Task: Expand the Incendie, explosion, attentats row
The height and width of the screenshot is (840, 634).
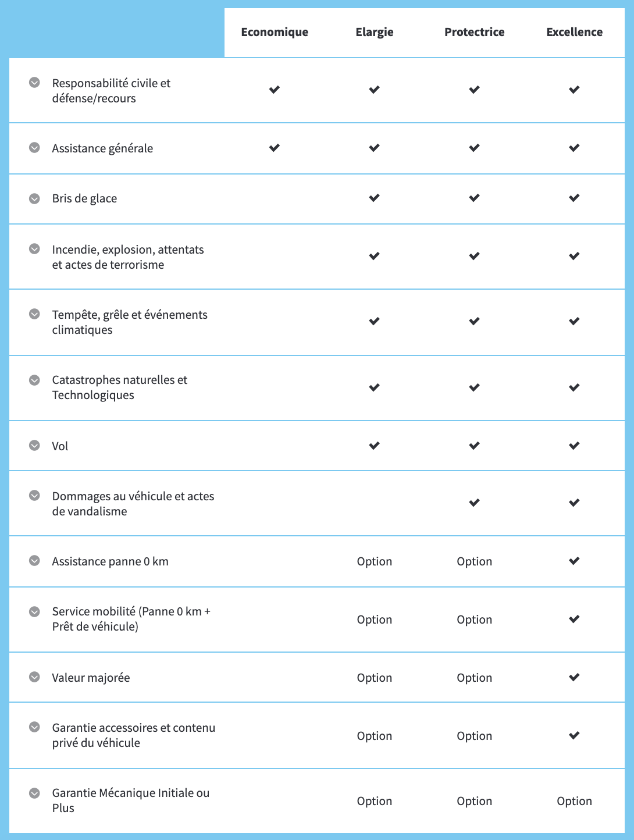Action: pos(35,249)
